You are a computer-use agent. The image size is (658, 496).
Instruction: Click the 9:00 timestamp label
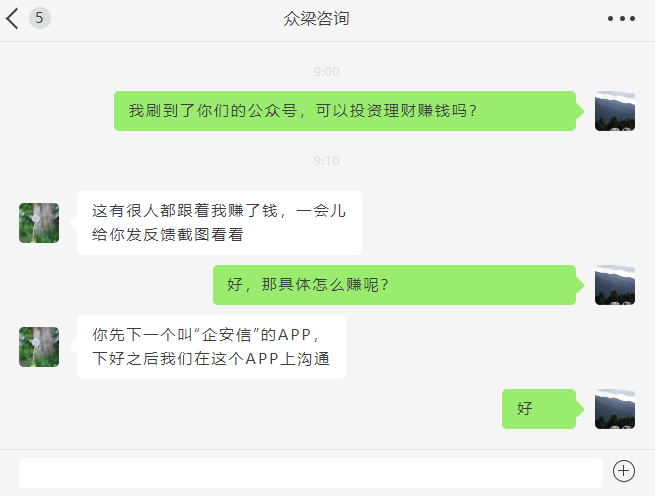[x=326, y=72]
